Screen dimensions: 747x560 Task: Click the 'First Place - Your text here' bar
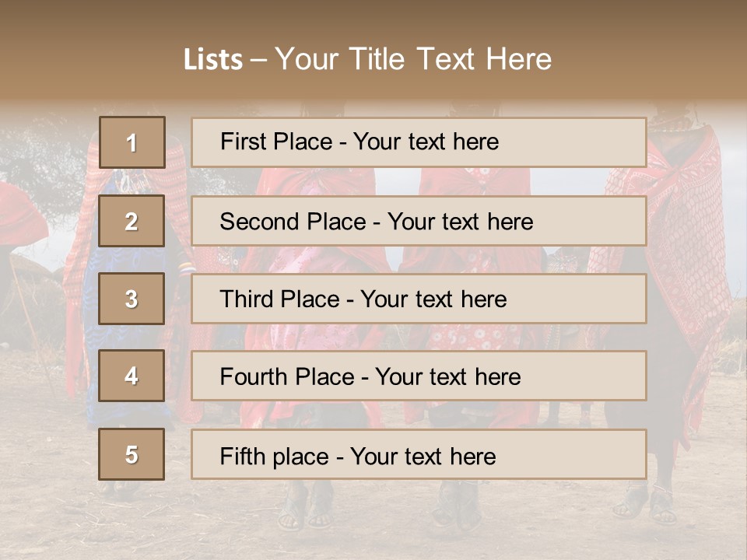(x=419, y=142)
